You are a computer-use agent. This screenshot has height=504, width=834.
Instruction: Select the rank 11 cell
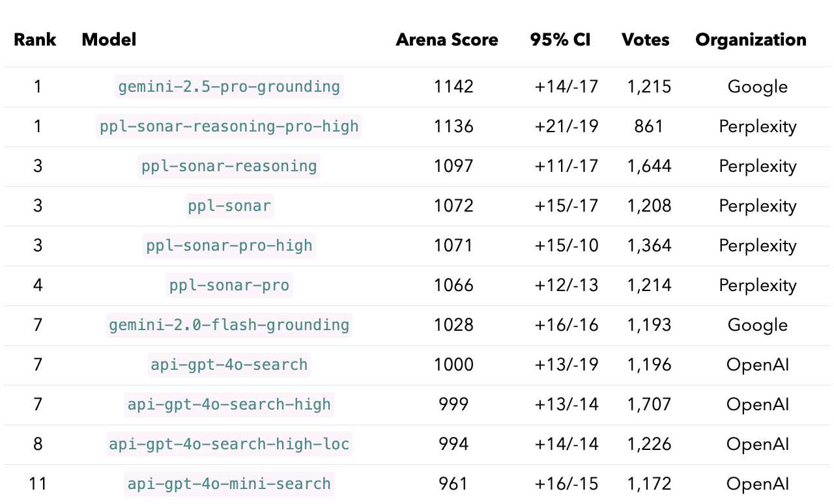click(x=38, y=484)
